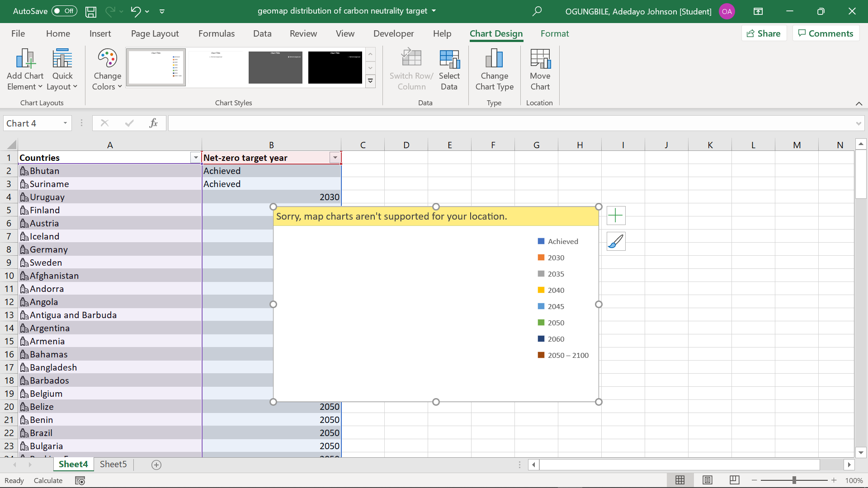Screen dimensions: 868x488
Task: Click the Share button
Action: 764,33
